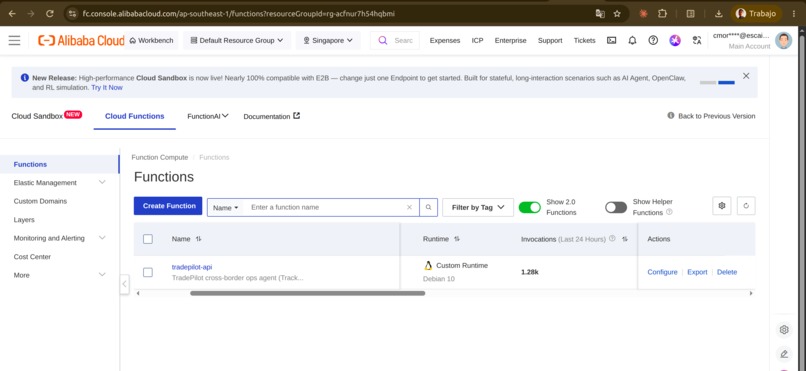This screenshot has height=371, width=806.
Task: Open the account avatar menu
Action: (x=783, y=41)
